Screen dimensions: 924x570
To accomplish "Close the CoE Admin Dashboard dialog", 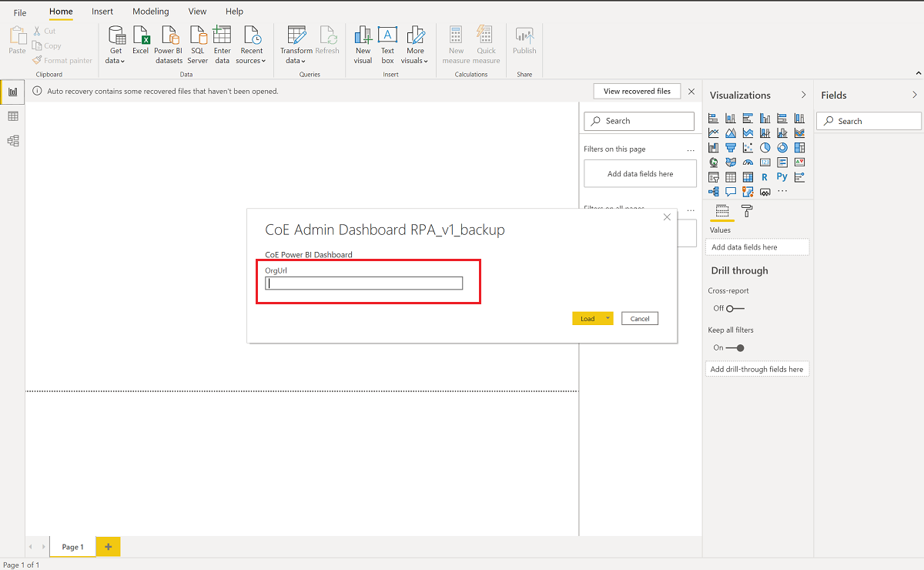I will coord(667,217).
